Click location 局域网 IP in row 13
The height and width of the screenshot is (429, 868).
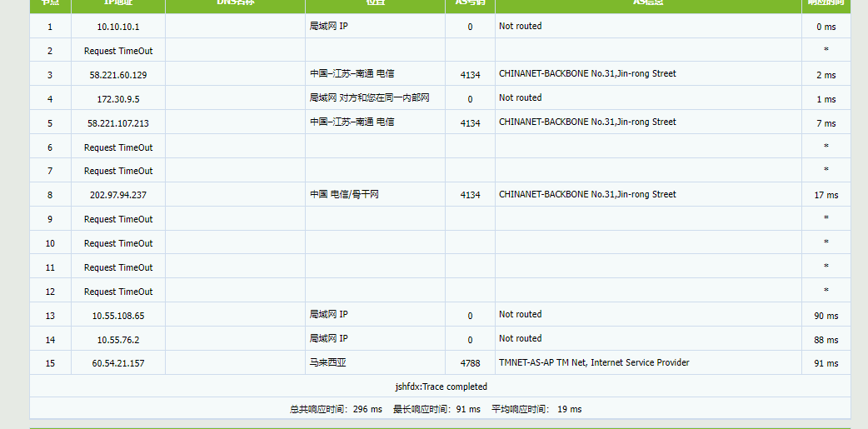coord(329,314)
